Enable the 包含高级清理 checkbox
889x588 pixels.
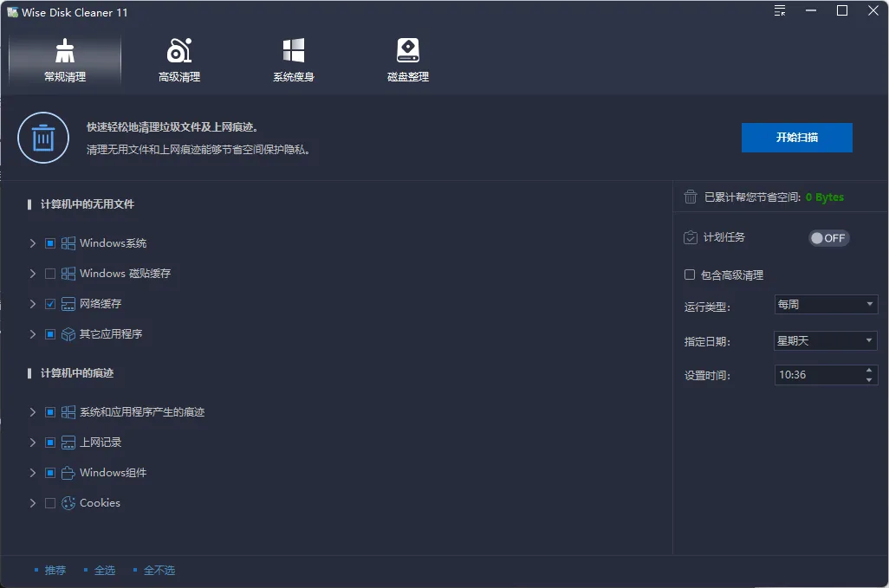pos(690,275)
